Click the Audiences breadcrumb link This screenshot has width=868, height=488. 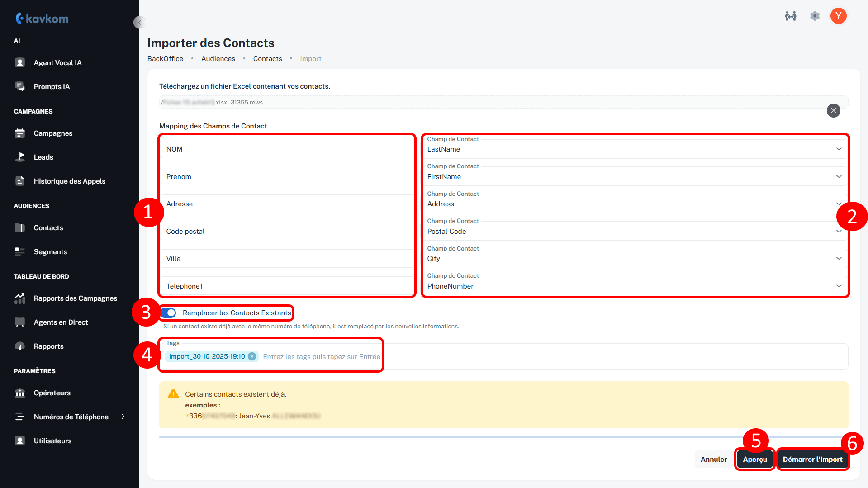point(218,59)
